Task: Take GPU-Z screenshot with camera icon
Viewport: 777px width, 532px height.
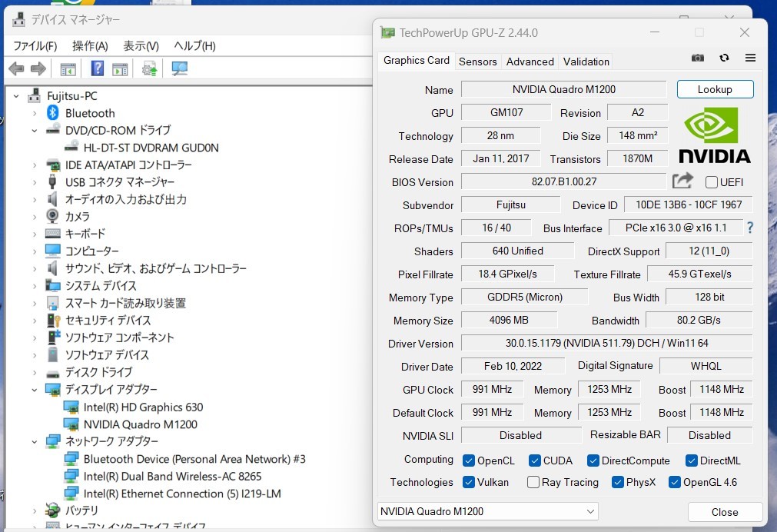Action: click(x=698, y=58)
